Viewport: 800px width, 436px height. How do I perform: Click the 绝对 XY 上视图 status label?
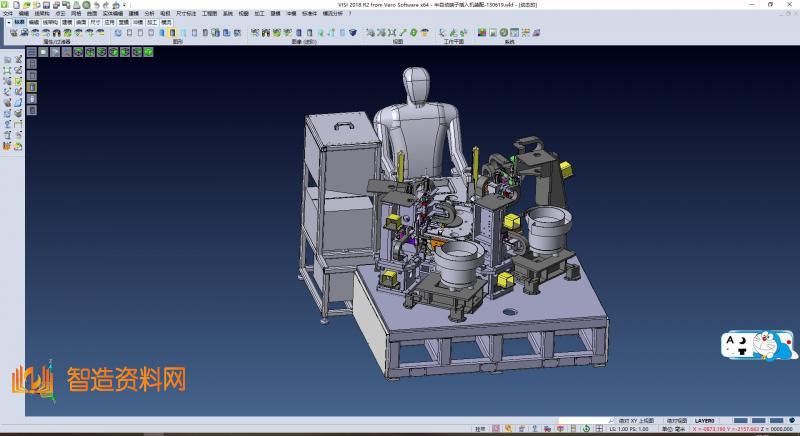637,421
